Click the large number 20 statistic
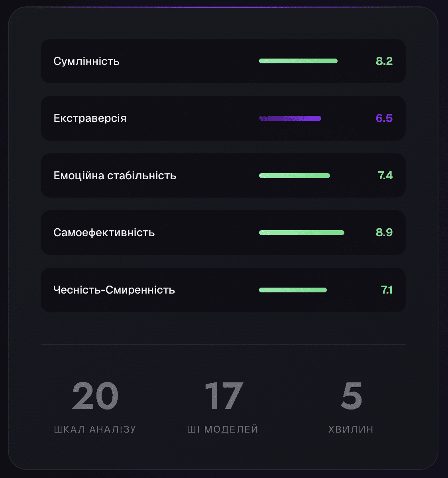Viewport: 448px width, 478px height. point(95,396)
